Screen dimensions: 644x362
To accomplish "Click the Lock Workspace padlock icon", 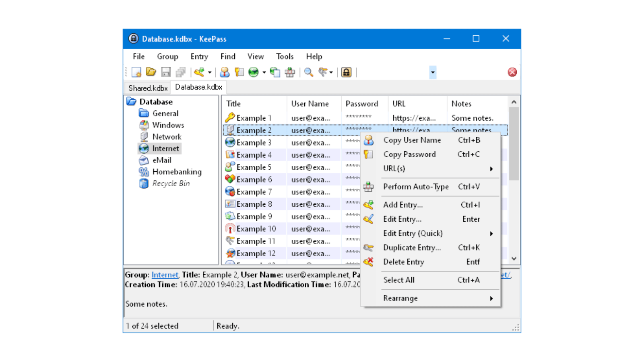I will (x=347, y=72).
